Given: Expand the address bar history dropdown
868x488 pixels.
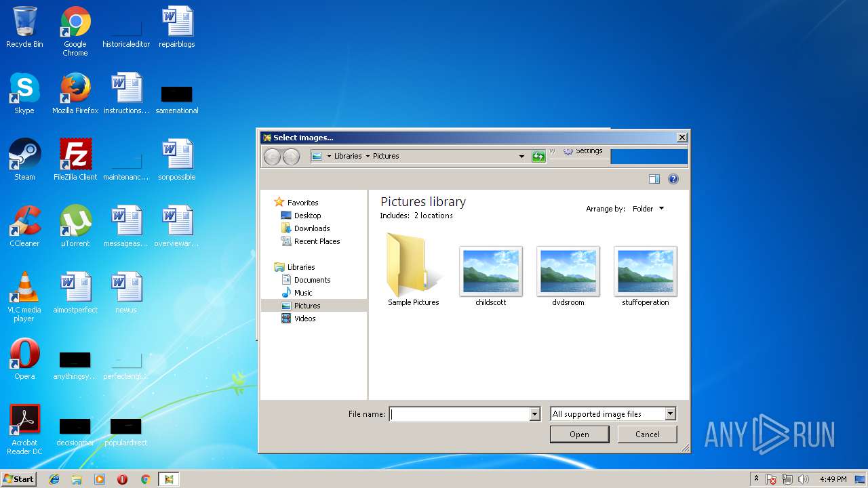Looking at the screenshot, I should click(521, 157).
